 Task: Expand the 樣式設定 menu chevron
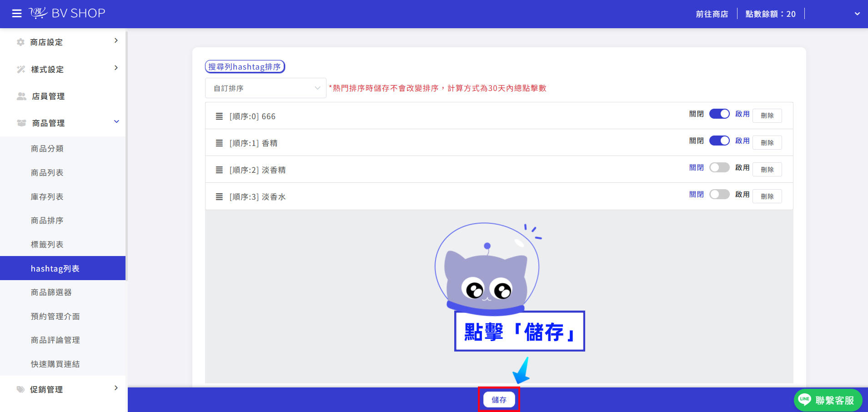pyautogui.click(x=116, y=68)
